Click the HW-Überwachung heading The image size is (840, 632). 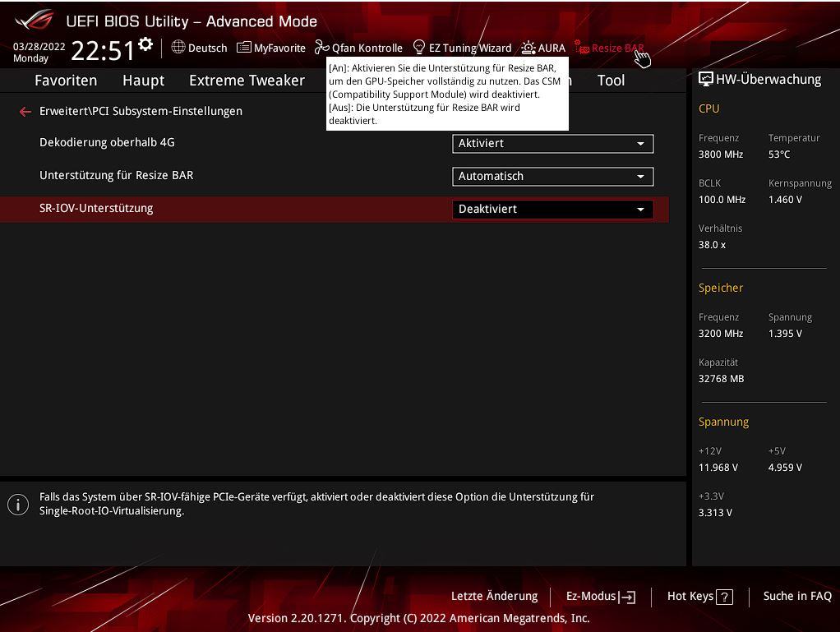pyautogui.click(x=768, y=79)
